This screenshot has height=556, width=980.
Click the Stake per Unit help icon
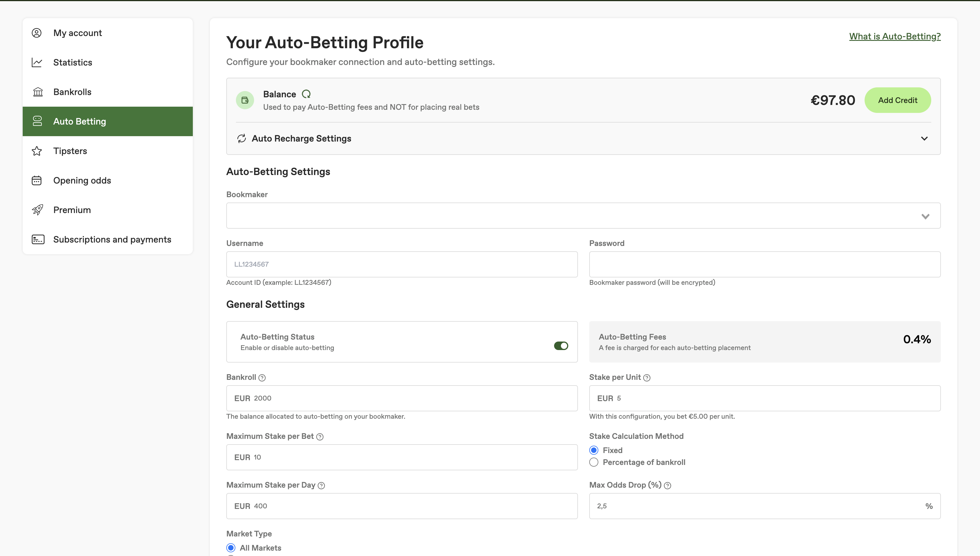coord(647,378)
